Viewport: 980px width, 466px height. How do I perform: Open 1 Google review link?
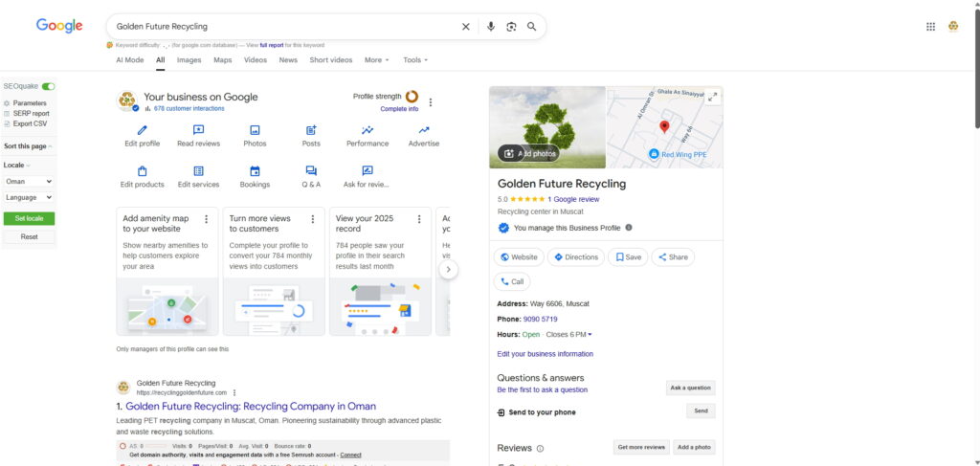pos(573,200)
